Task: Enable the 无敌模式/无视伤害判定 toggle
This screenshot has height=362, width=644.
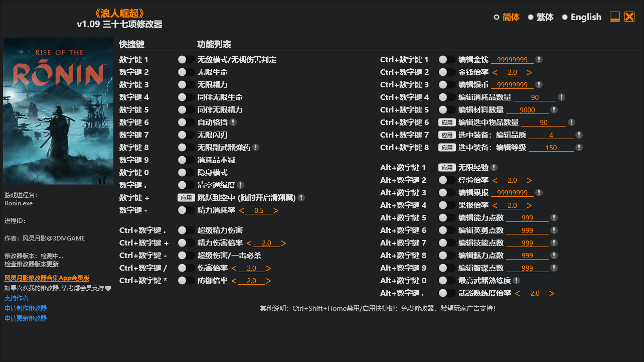Action: (x=186, y=60)
